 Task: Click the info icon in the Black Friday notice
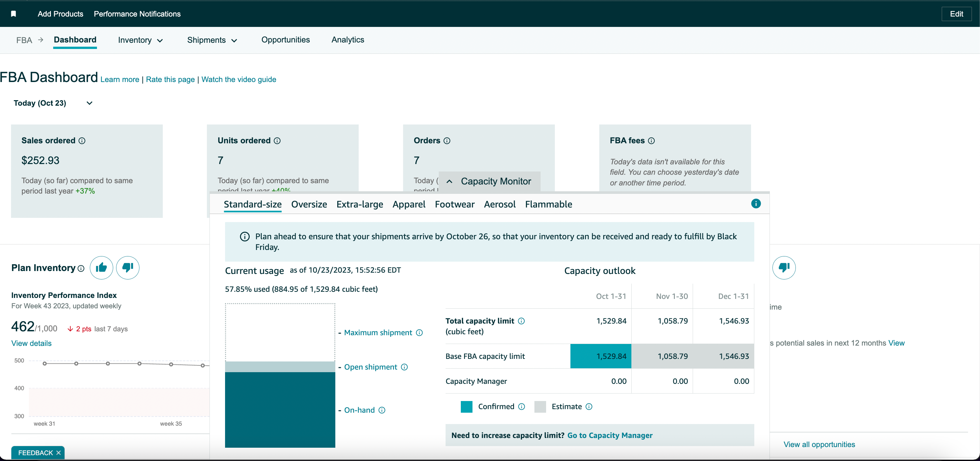pos(245,237)
